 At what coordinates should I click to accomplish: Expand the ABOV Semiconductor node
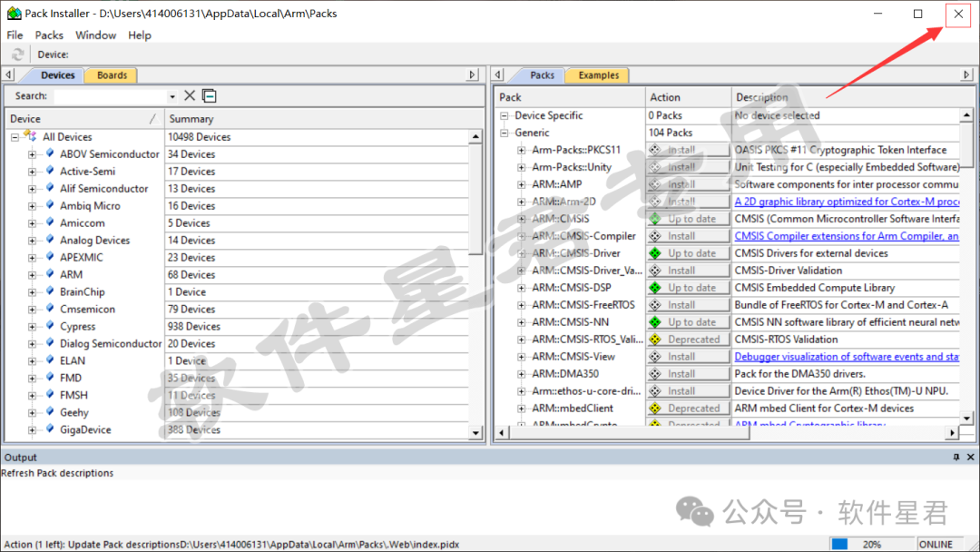click(32, 153)
